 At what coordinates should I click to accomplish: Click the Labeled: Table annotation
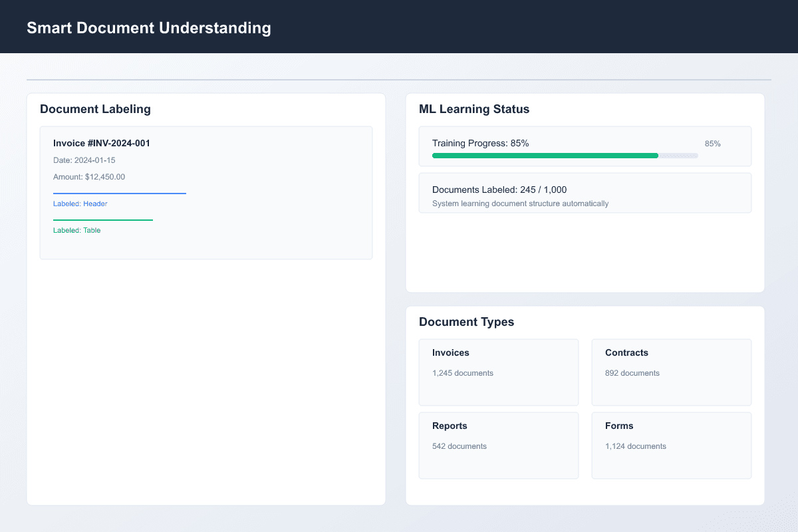coord(76,230)
